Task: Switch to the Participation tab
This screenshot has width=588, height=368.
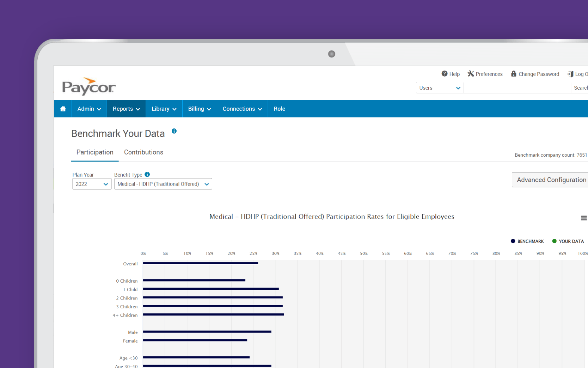Action: [95, 152]
